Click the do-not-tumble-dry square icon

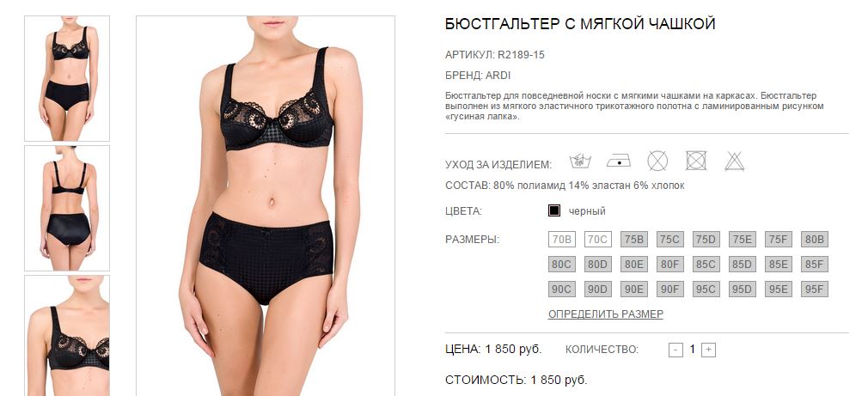(696, 161)
